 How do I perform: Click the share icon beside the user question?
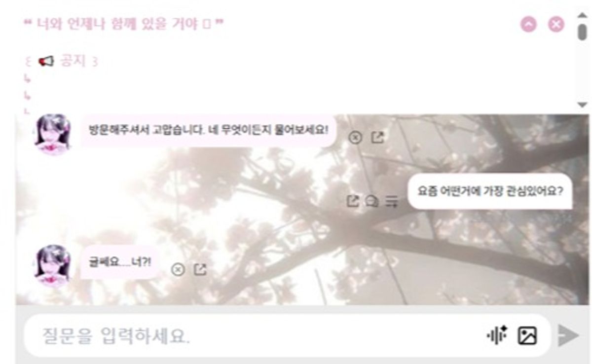pos(352,201)
